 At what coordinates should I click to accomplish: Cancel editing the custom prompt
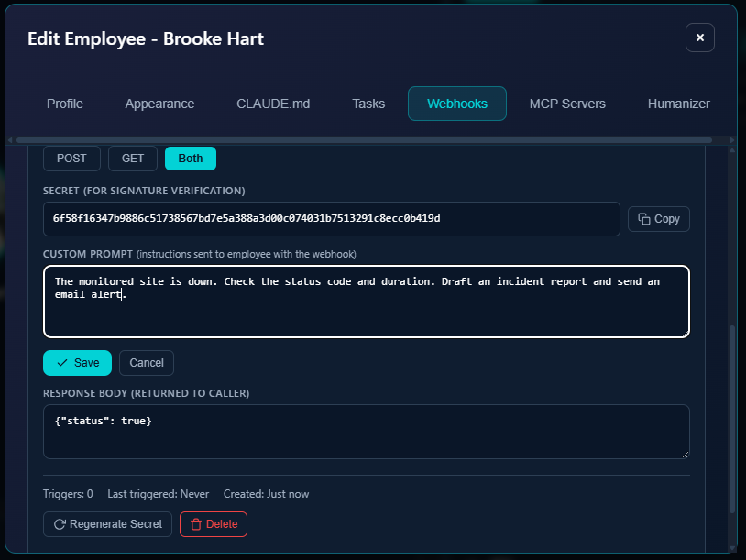coord(146,362)
